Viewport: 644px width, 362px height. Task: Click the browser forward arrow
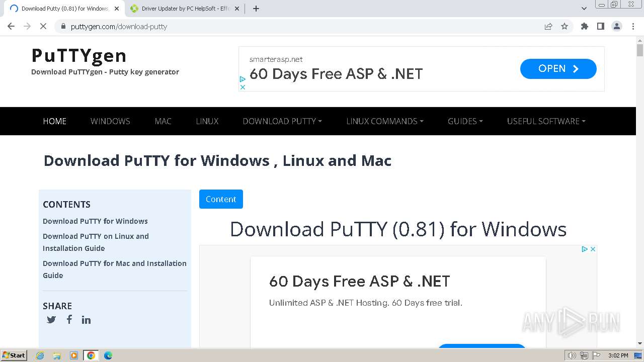click(27, 26)
